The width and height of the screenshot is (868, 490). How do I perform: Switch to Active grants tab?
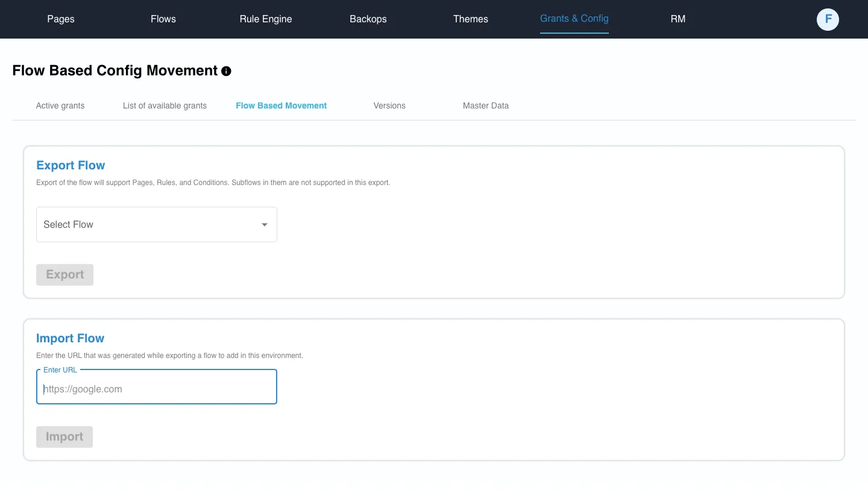pyautogui.click(x=60, y=105)
